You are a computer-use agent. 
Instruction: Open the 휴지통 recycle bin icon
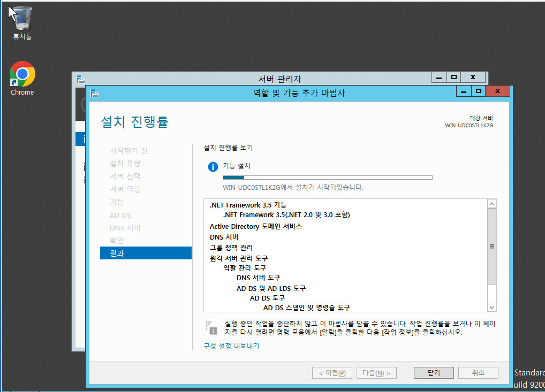22,23
